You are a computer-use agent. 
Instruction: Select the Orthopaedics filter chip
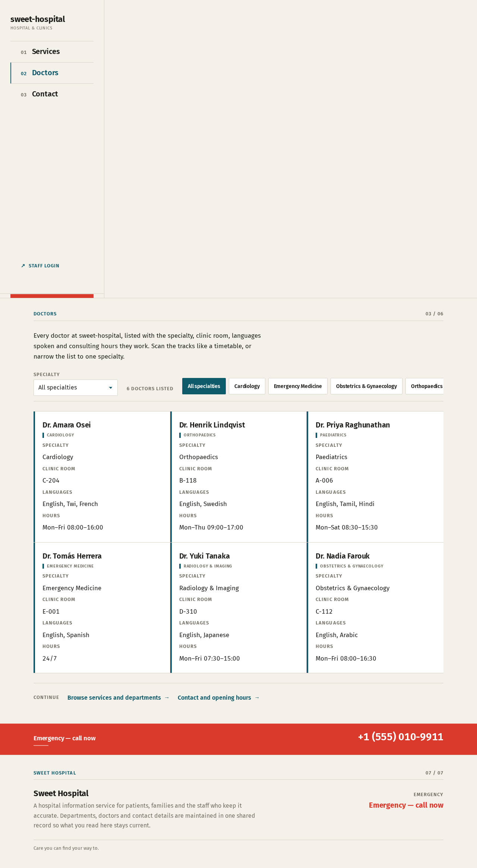[425, 386]
